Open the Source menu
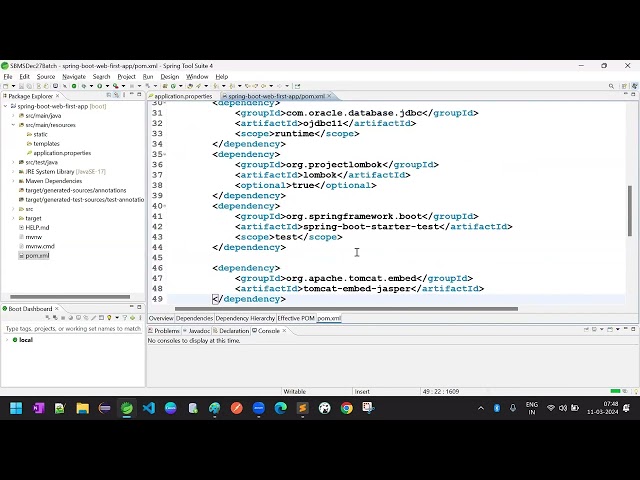 point(46,76)
